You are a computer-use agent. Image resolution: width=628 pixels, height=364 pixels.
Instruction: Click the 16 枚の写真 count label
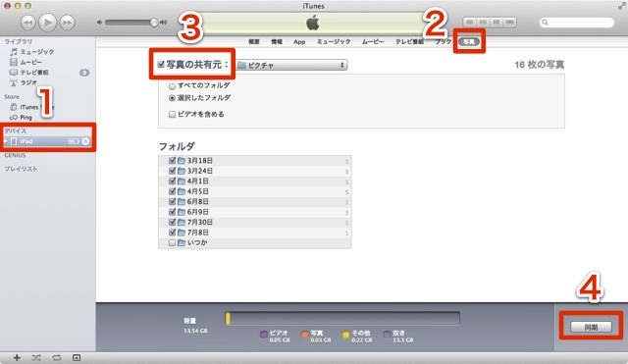(539, 65)
